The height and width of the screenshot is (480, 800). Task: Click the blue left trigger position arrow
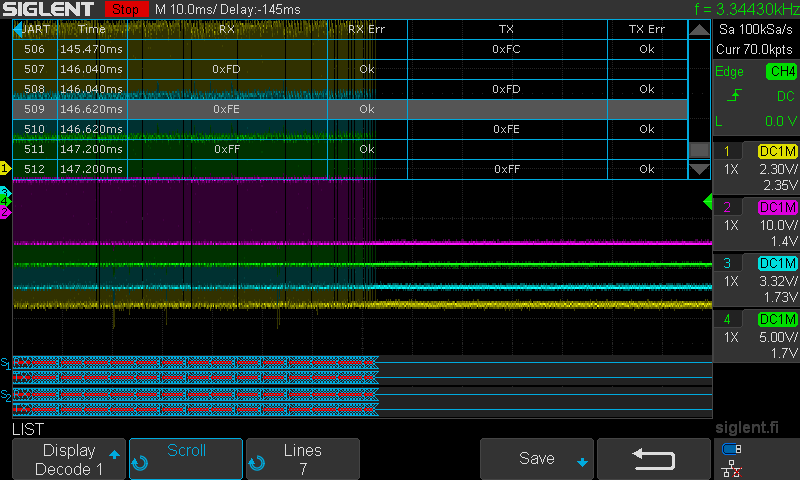17,29
